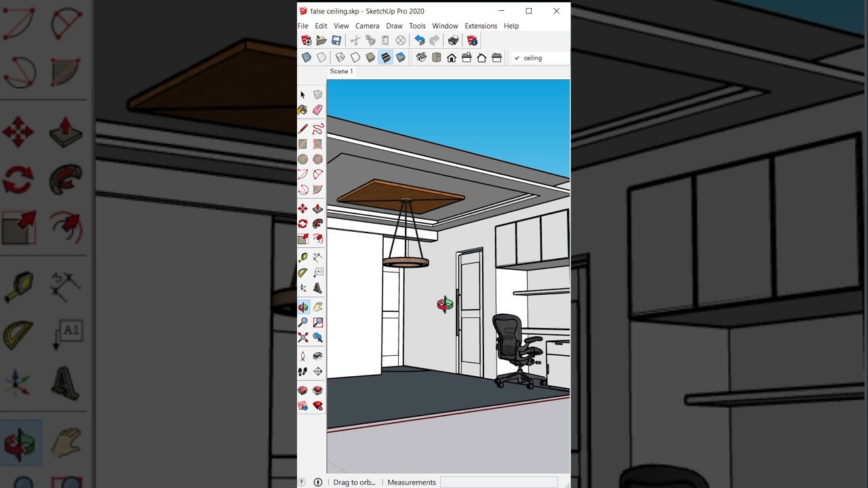868x488 pixels.
Task: Choose the Freehand drawing tool
Action: tap(317, 129)
